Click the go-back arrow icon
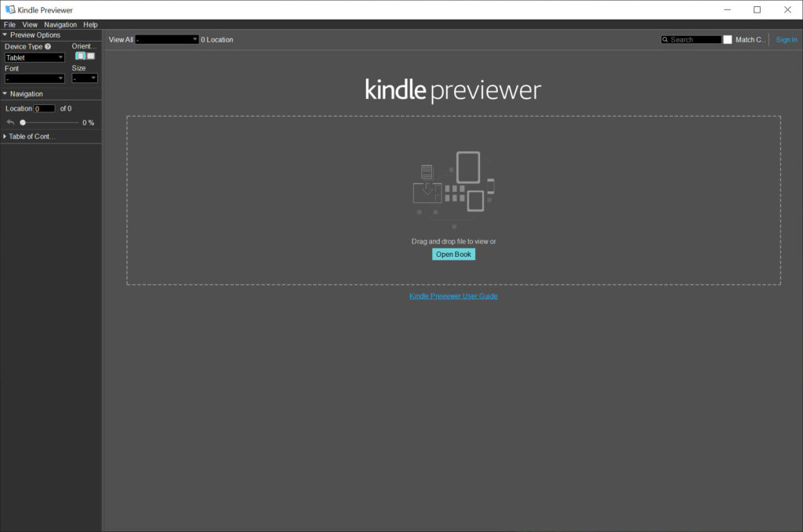The image size is (803, 532). [10, 122]
